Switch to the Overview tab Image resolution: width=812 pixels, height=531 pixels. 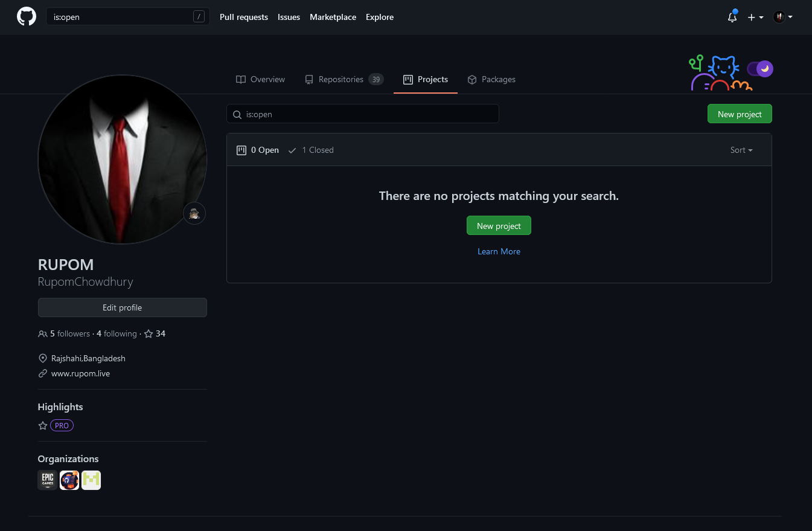pyautogui.click(x=260, y=79)
